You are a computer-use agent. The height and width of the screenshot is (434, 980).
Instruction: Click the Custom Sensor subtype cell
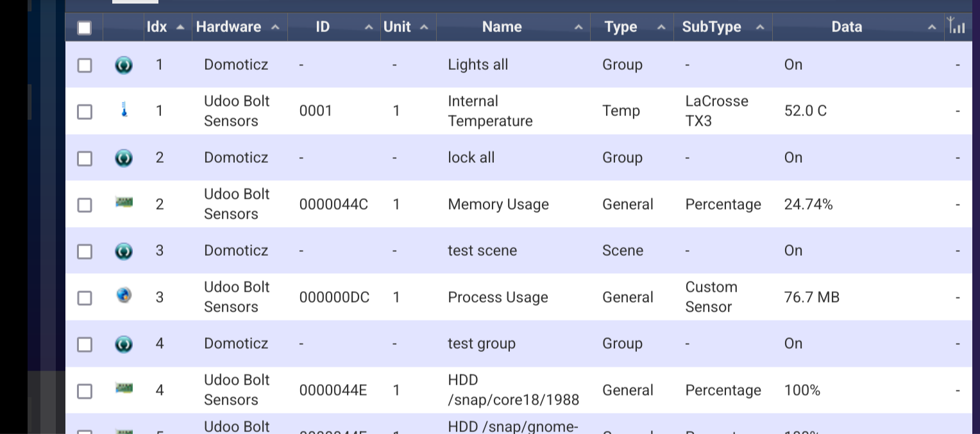[x=711, y=297]
